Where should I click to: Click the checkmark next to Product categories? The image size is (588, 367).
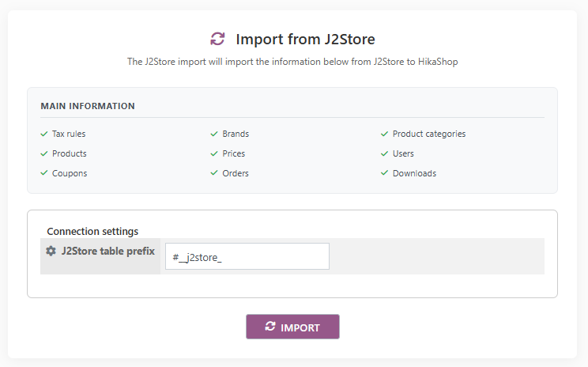tap(385, 134)
